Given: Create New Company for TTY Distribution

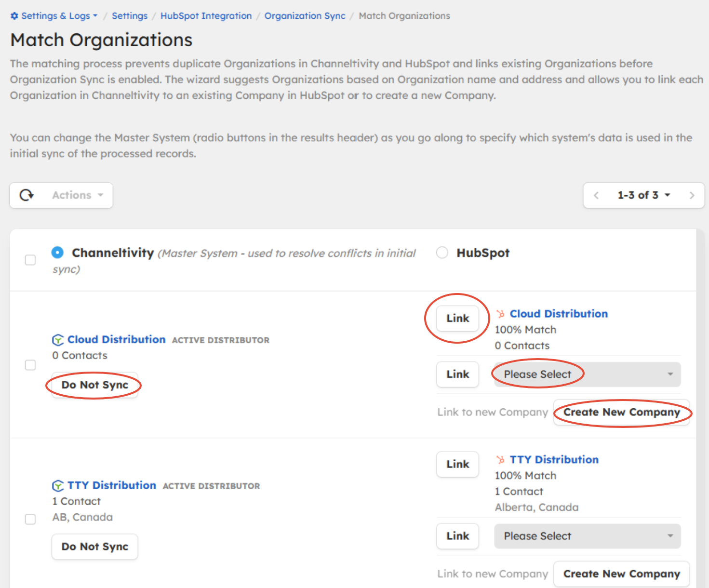Looking at the screenshot, I should 621,574.
